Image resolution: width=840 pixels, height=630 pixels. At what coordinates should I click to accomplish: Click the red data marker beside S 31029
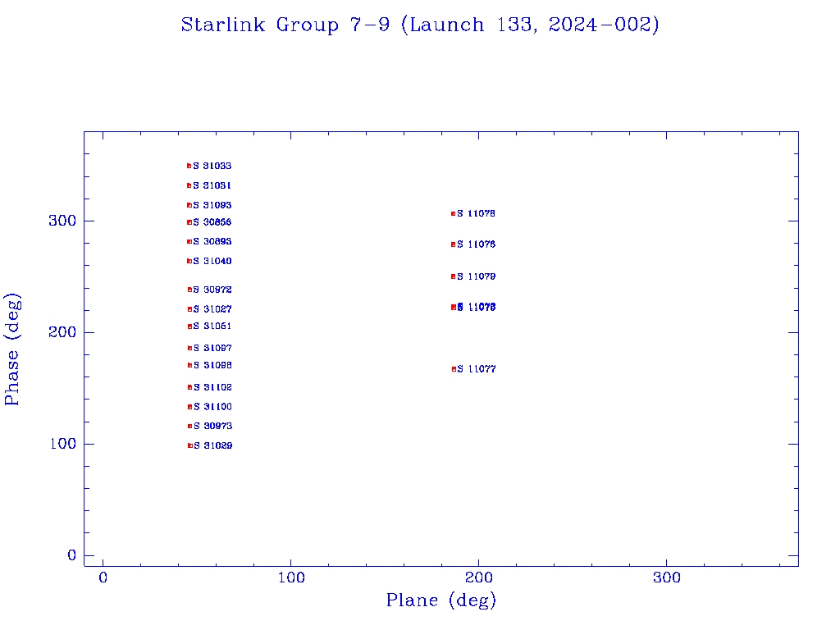point(190,445)
